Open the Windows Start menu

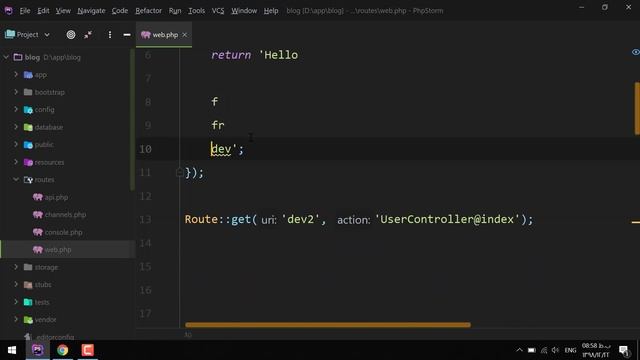coord(12,350)
